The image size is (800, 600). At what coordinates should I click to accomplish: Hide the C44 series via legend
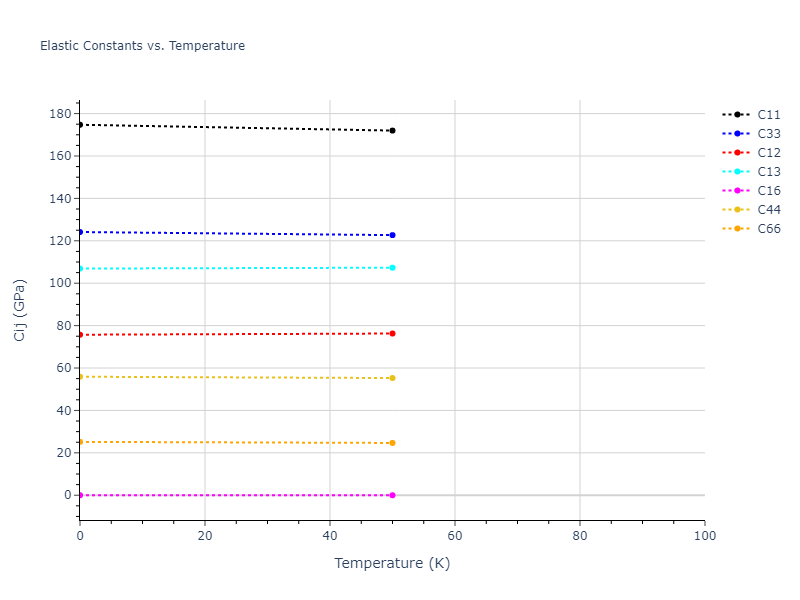(768, 210)
